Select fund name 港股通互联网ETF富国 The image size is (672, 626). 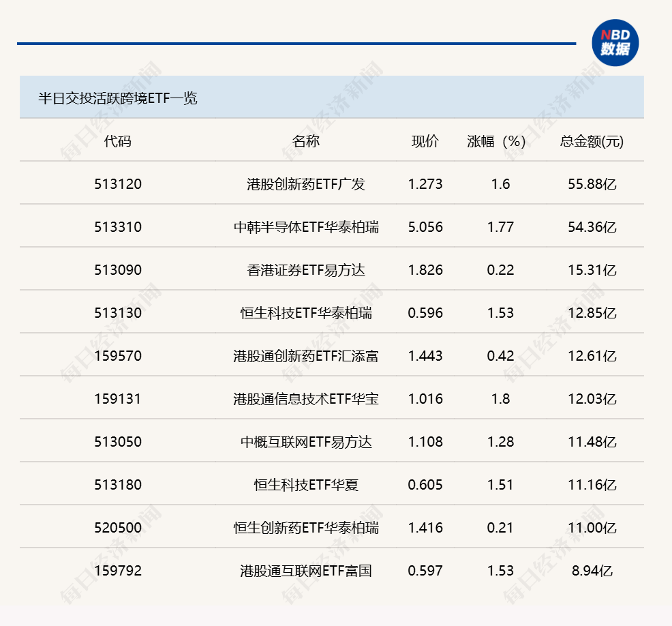click(x=306, y=570)
